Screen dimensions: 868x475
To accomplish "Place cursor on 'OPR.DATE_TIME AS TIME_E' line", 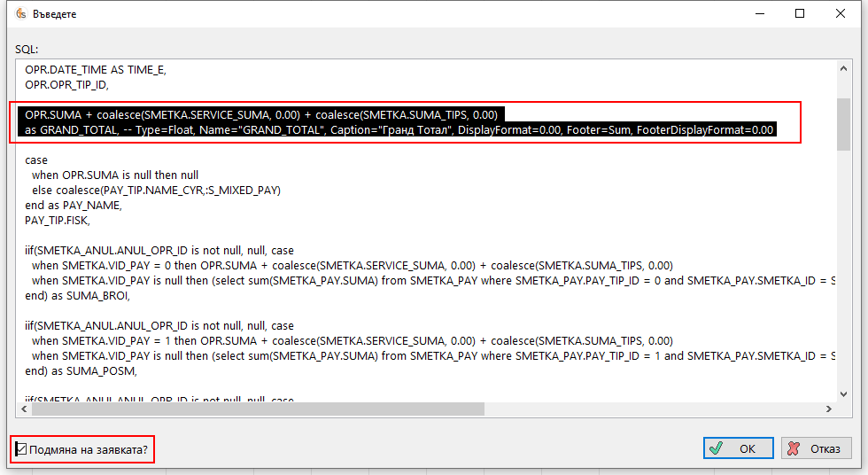I will [96, 69].
